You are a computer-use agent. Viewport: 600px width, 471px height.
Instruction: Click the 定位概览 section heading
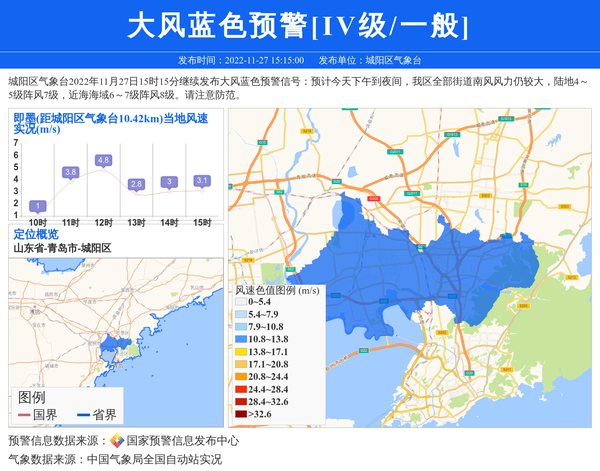pyautogui.click(x=36, y=234)
